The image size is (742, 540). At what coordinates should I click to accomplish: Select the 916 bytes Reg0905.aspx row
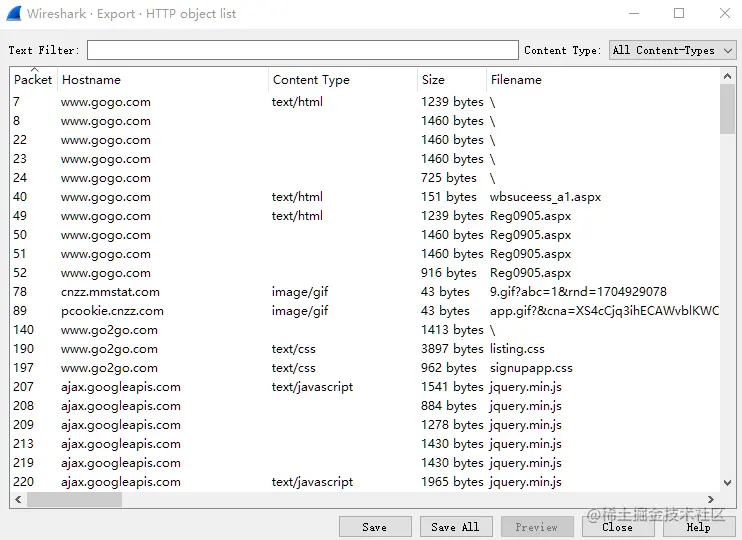[364, 273]
